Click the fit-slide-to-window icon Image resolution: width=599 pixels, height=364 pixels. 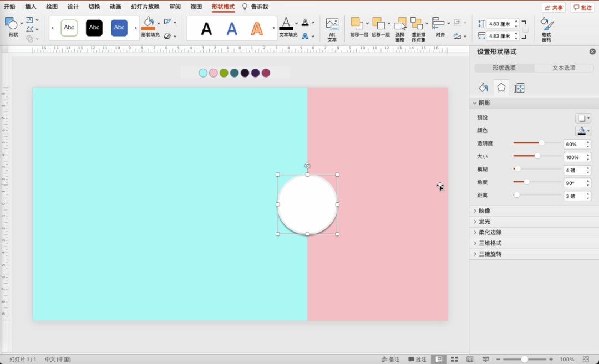(586, 360)
